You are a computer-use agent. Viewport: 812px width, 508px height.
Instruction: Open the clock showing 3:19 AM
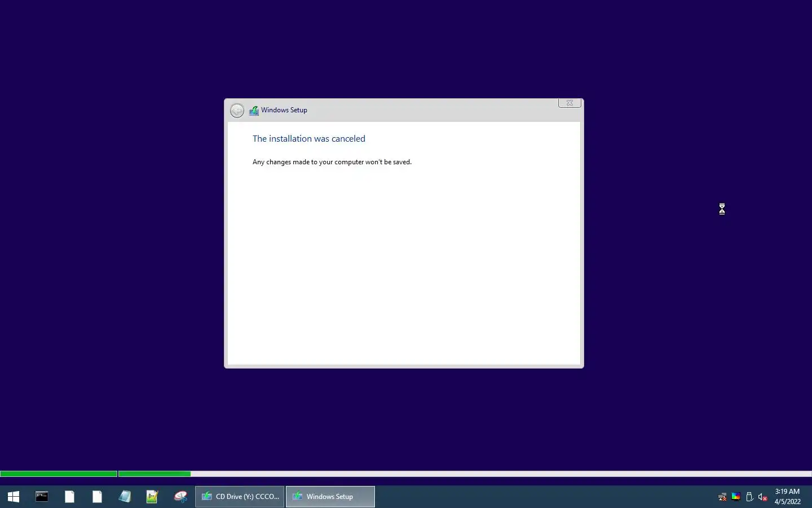pos(788,497)
